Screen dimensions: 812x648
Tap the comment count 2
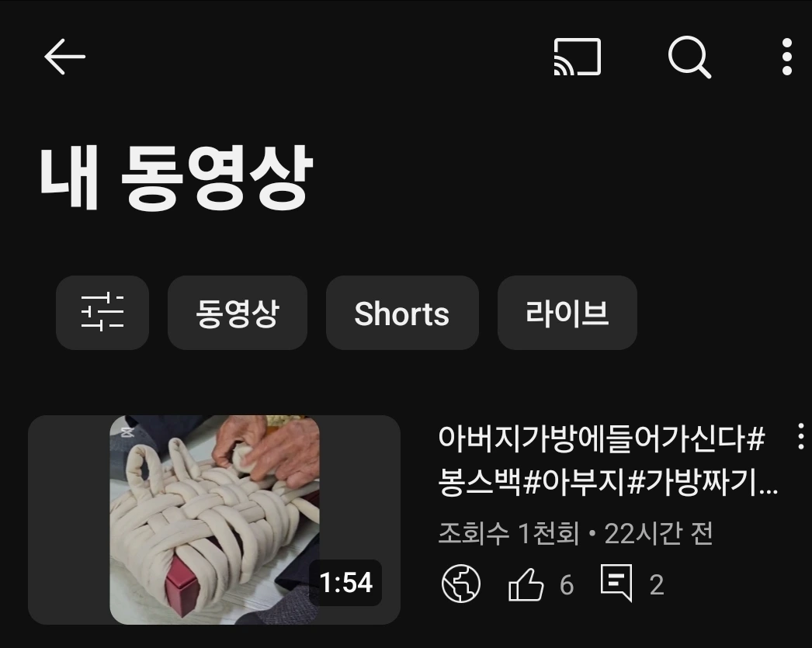point(657,585)
